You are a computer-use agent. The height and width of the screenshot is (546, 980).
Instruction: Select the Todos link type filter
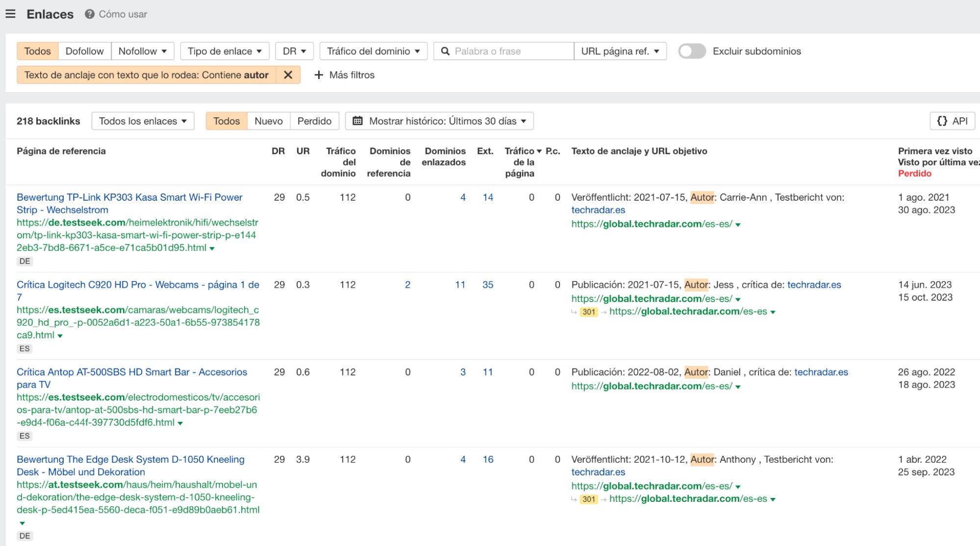pyautogui.click(x=37, y=51)
